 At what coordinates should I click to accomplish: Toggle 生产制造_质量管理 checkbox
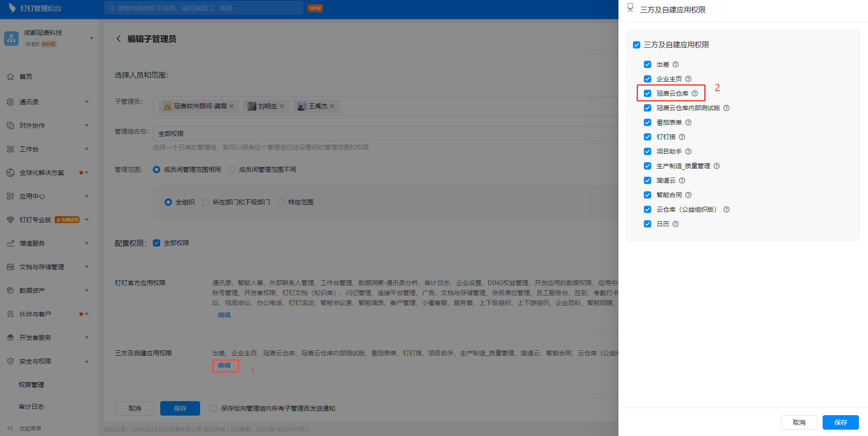647,166
